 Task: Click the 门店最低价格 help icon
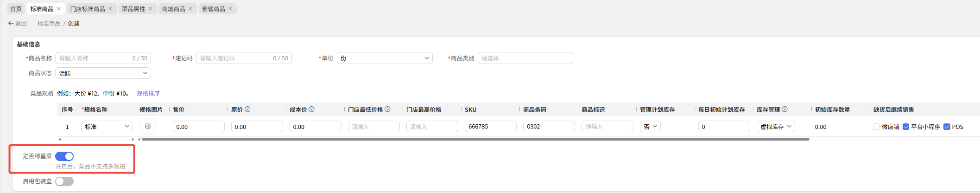pos(387,109)
